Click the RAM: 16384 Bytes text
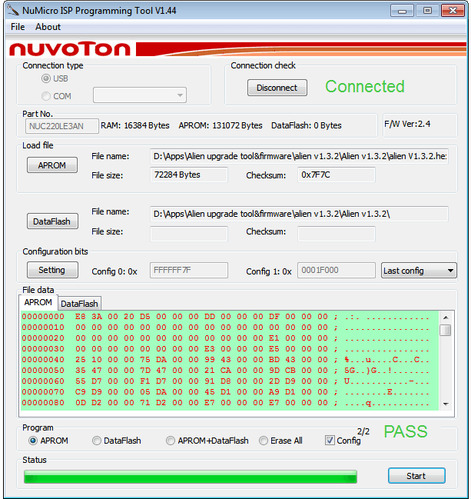 coord(135,126)
